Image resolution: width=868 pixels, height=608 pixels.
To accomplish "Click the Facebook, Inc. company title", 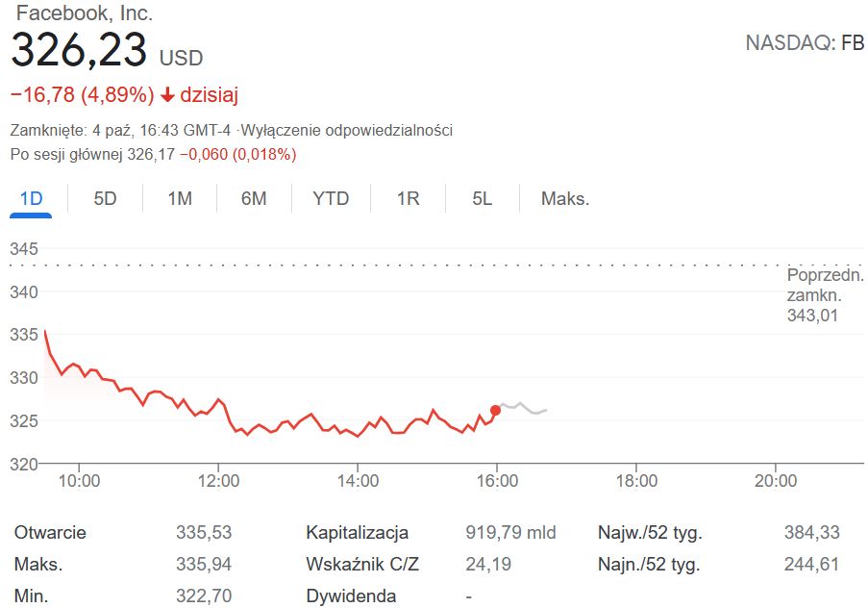I will point(85,14).
